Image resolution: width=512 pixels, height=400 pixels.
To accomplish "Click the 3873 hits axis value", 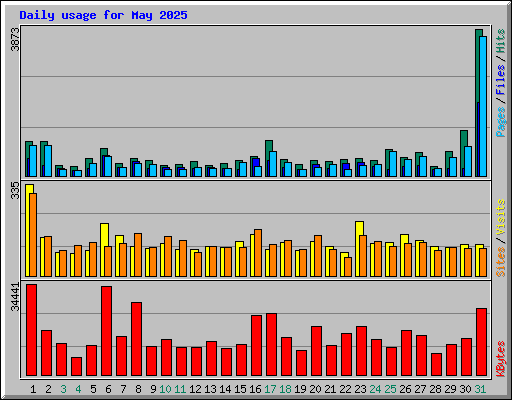I will (x=15, y=39).
